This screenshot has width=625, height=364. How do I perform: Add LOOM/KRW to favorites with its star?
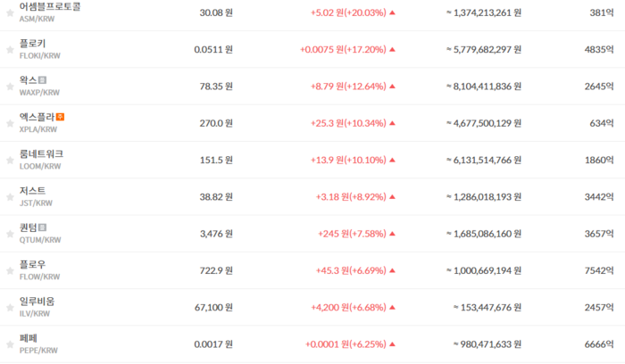(10, 161)
